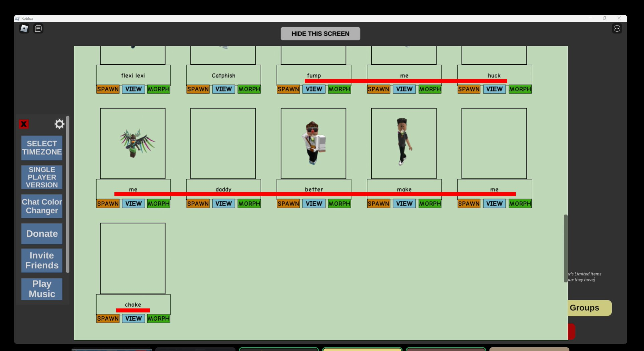Morph into the Catphish outfit
Image resolution: width=644 pixels, height=351 pixels.
click(249, 89)
